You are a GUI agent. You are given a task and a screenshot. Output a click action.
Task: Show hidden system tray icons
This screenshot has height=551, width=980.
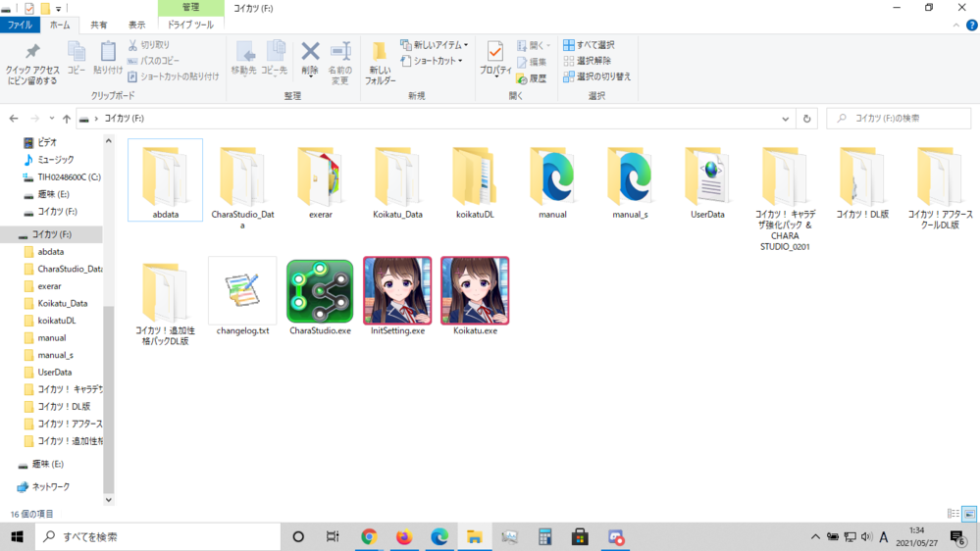click(815, 536)
